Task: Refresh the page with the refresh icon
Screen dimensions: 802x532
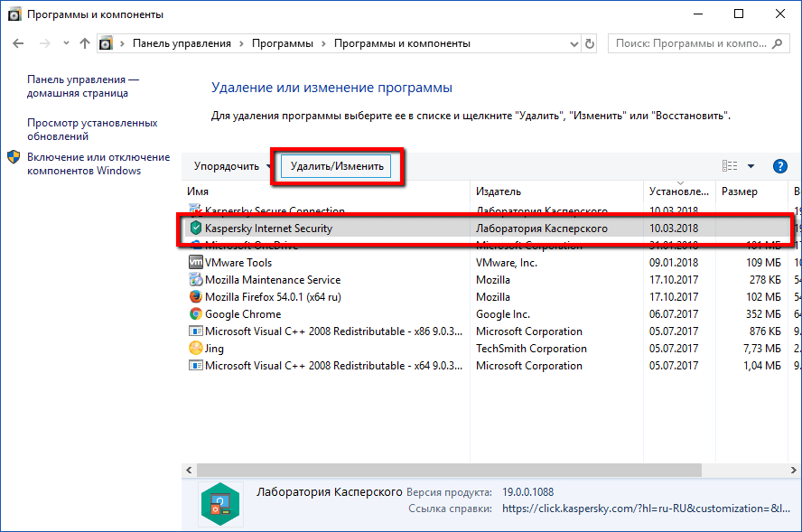Action: pyautogui.click(x=589, y=42)
